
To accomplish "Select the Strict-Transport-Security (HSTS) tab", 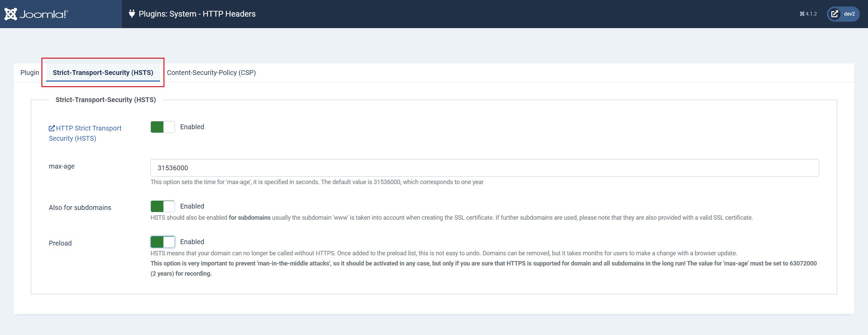I will (103, 72).
